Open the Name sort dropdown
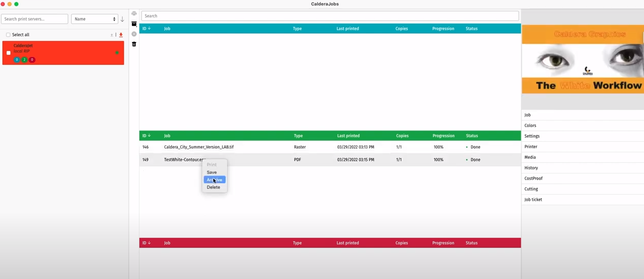Screen dimensions: 644x279 pyautogui.click(x=95, y=19)
